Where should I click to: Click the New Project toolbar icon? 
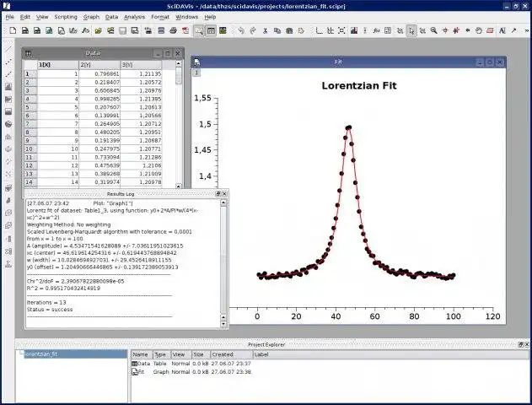pos(13,30)
